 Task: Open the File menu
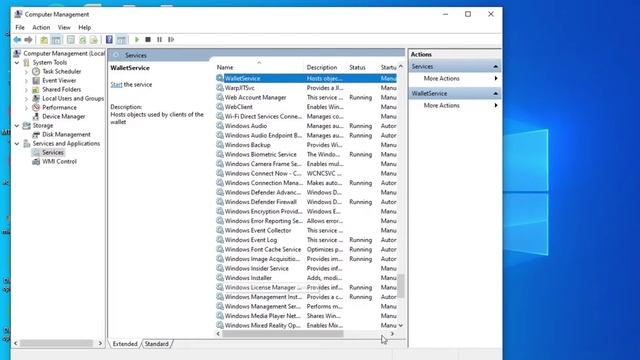[x=20, y=27]
